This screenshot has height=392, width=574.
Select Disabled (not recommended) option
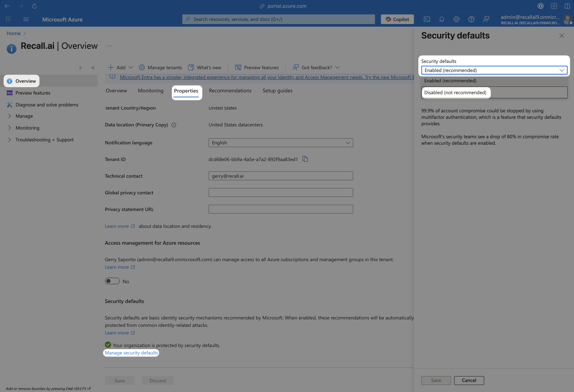[x=455, y=93]
